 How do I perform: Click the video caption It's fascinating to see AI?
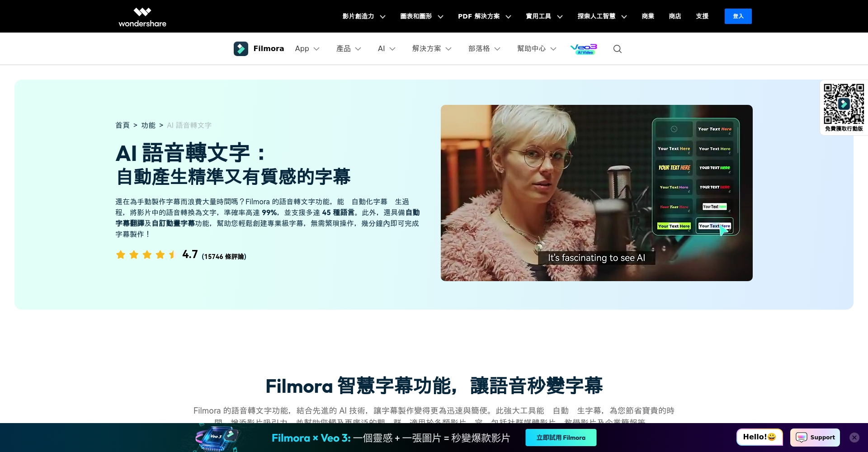[x=596, y=258]
